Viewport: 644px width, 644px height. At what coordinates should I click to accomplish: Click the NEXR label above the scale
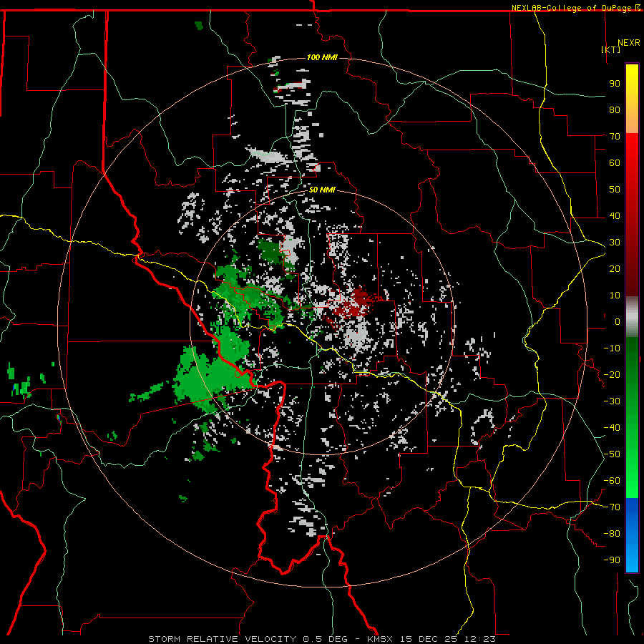629,43
